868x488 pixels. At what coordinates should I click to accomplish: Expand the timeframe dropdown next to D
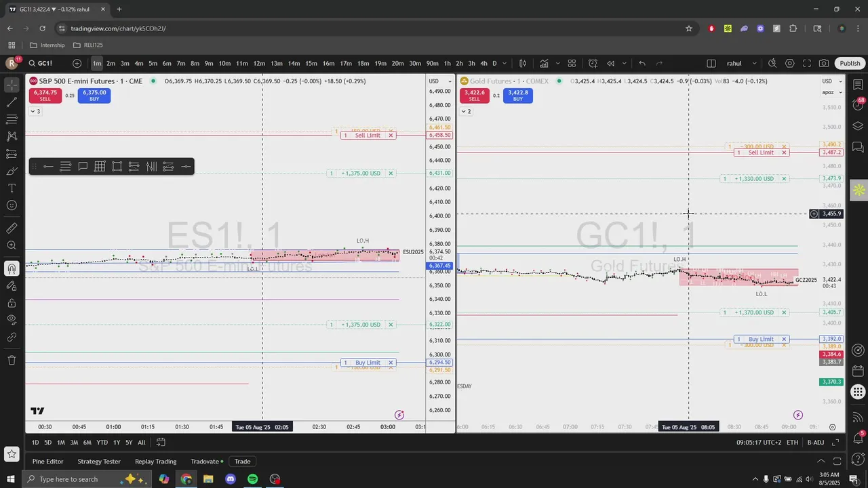[x=505, y=63]
